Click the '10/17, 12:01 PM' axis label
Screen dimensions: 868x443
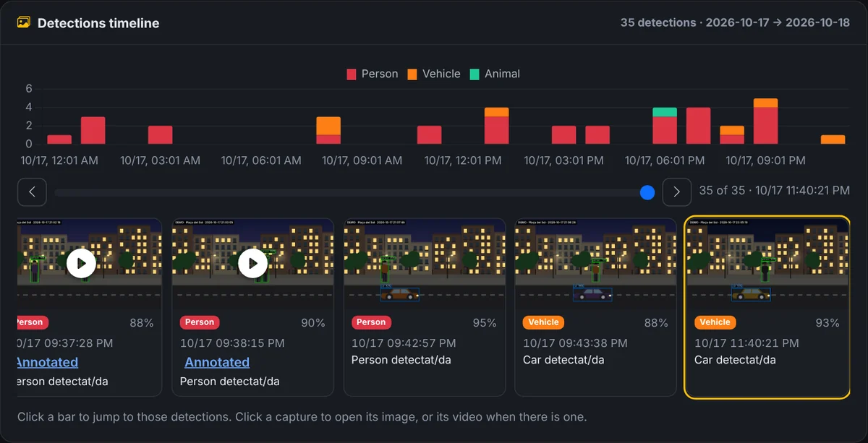point(464,160)
